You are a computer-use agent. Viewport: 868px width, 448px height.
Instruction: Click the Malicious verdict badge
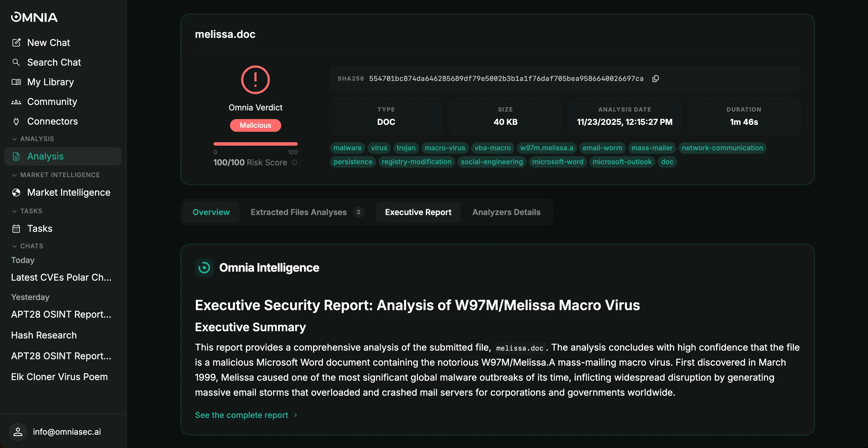[x=255, y=125]
